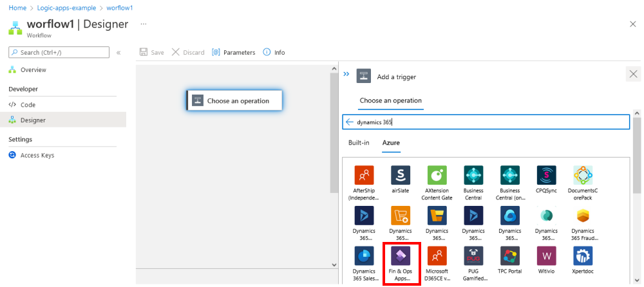
Task: Discard workflow changes
Action: (x=188, y=53)
